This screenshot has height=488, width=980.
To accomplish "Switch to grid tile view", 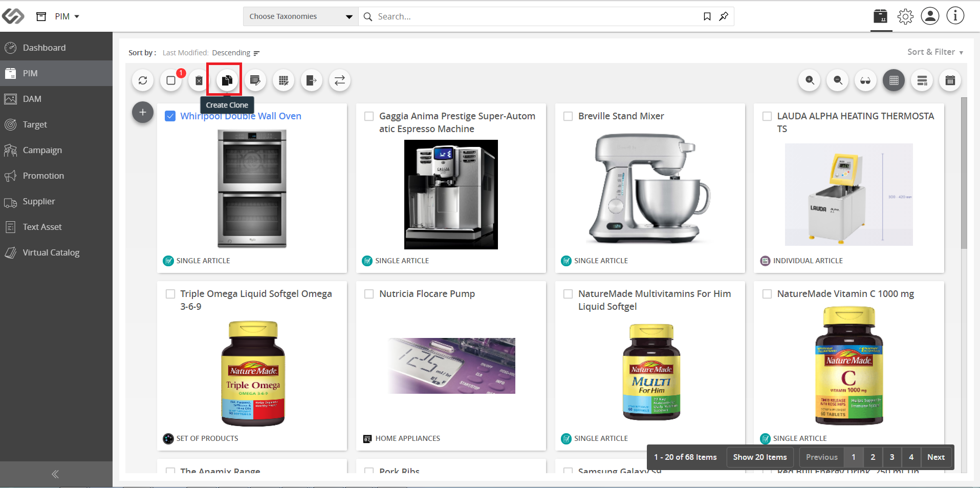I will [894, 80].
